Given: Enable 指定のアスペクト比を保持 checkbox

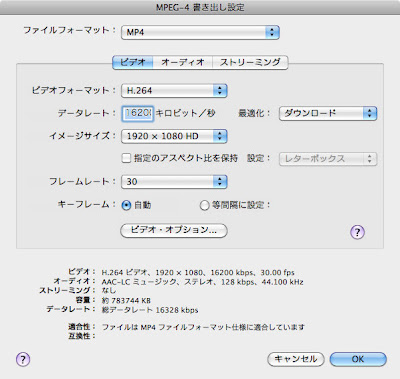Looking at the screenshot, I should pyautogui.click(x=126, y=158).
